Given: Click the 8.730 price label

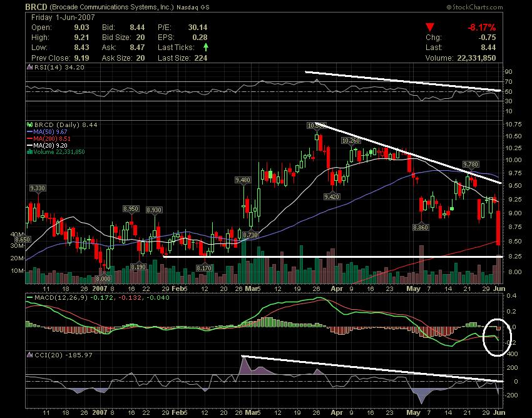Looking at the screenshot, I should coord(251,235).
